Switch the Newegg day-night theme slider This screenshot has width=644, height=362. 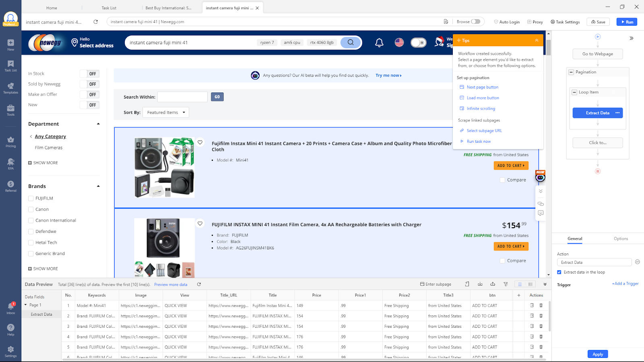419,42
